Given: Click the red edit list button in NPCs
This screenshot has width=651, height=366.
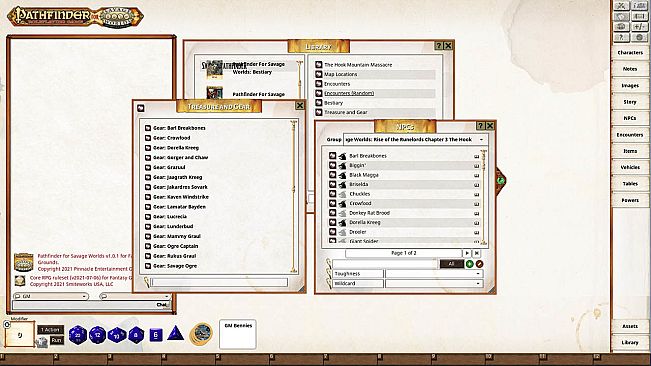Looking at the screenshot, I should tap(479, 264).
